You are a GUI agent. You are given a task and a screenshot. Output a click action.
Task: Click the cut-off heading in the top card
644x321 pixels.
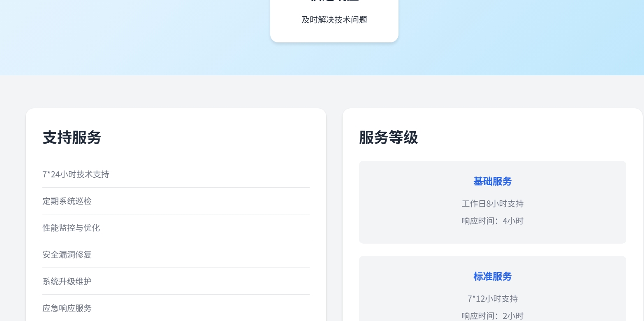(x=334, y=1)
